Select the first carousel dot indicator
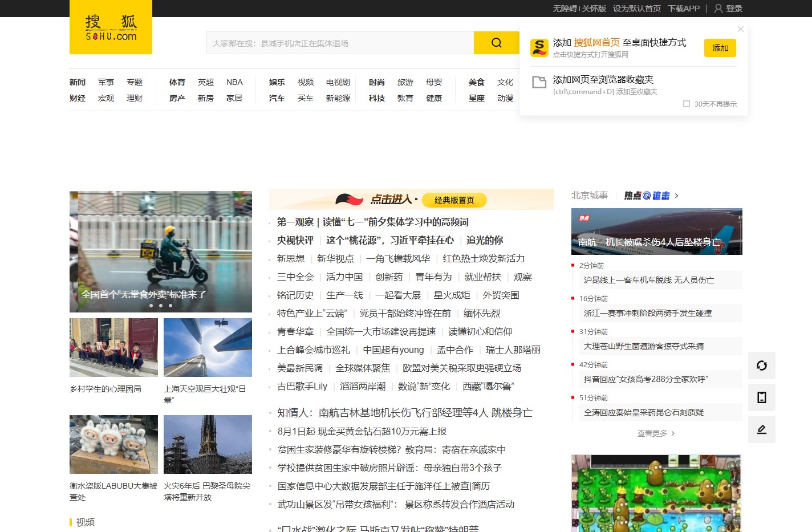This screenshot has width=812, height=532. click(151, 306)
